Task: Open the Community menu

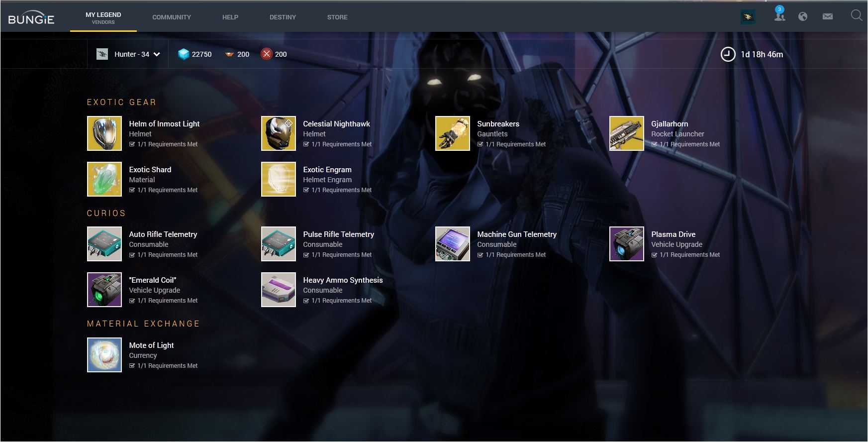Action: [172, 17]
